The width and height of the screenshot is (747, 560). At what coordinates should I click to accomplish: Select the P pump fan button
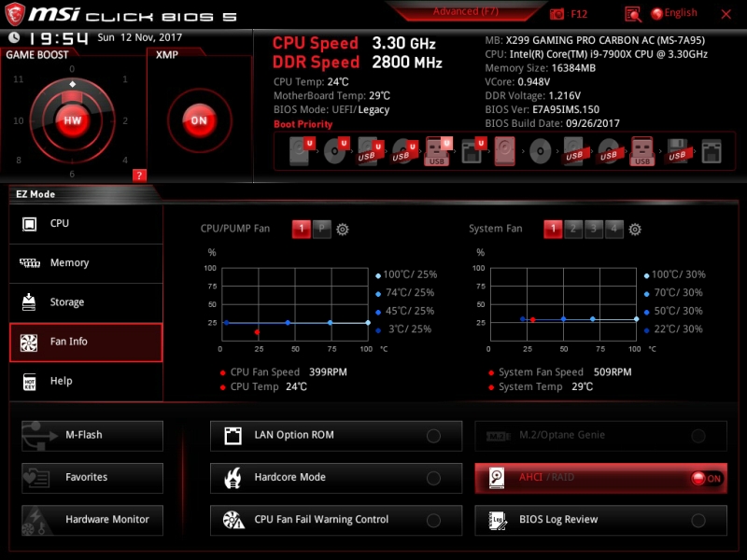(321, 229)
